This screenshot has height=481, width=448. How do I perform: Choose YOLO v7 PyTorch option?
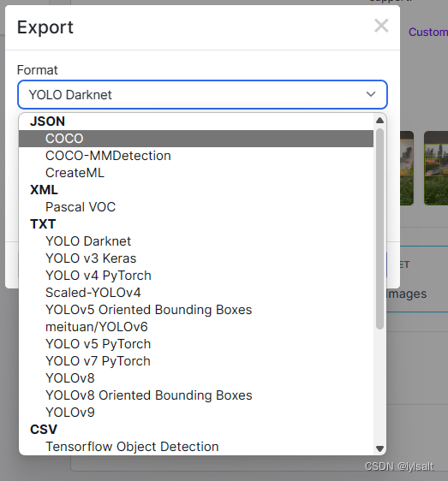pos(196,361)
